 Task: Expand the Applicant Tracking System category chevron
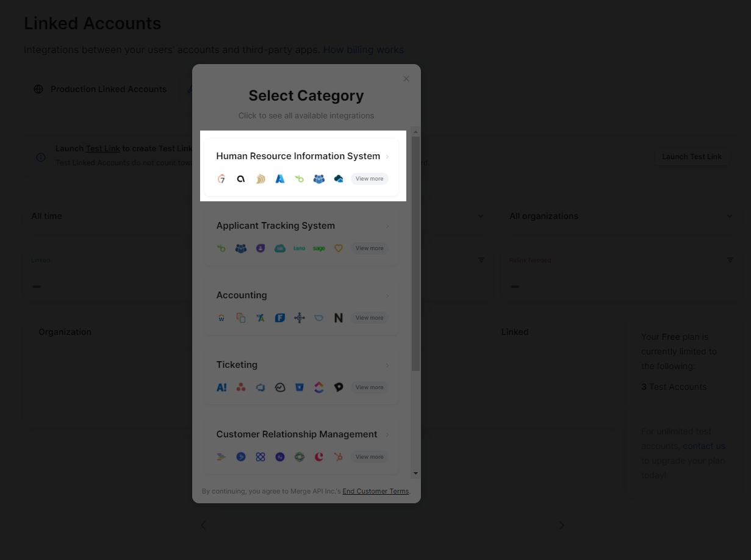coord(387,226)
